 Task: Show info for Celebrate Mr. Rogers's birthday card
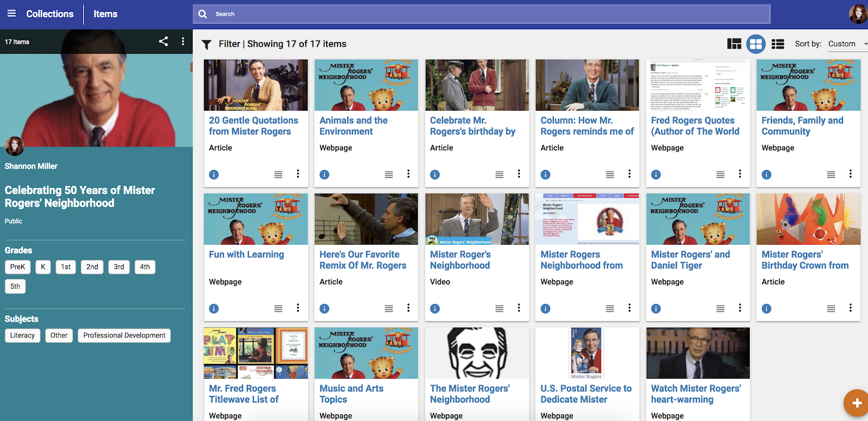[x=435, y=175]
